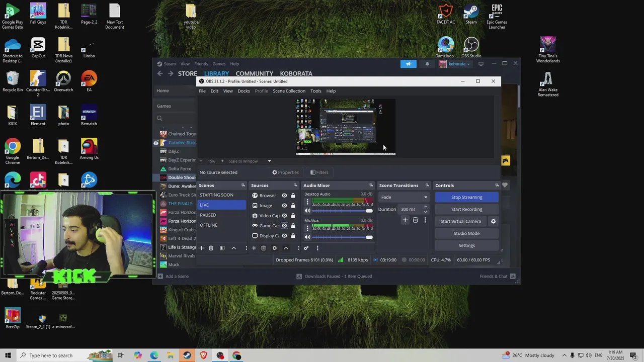Toggle lock on Browser source
The image size is (644, 362).
click(293, 196)
